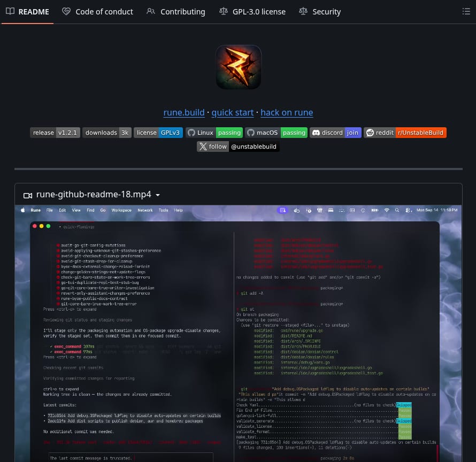Click the Mon Sep 14 11:18 PM clock
476x462 pixels.
coord(437,210)
